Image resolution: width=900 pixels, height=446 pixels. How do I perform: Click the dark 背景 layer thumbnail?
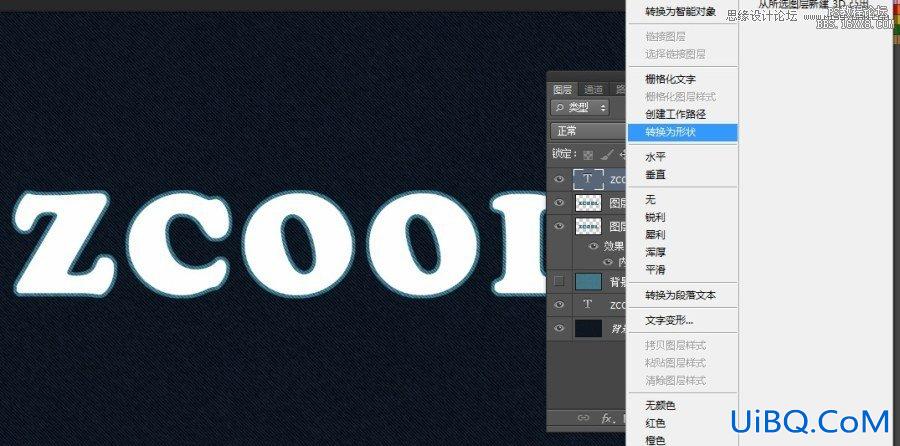[588, 328]
